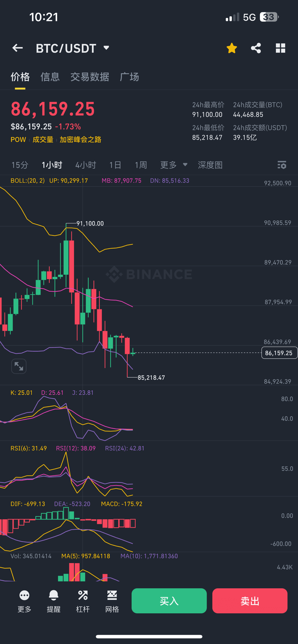Tap the RSI(6): 31.49 label
Screen dimensions: 298x644
29,448
